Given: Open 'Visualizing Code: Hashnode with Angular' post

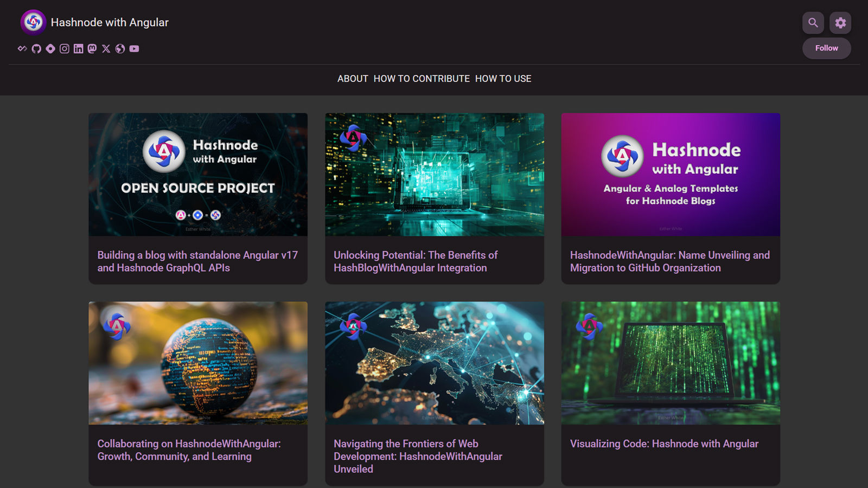Looking at the screenshot, I should coord(664,444).
